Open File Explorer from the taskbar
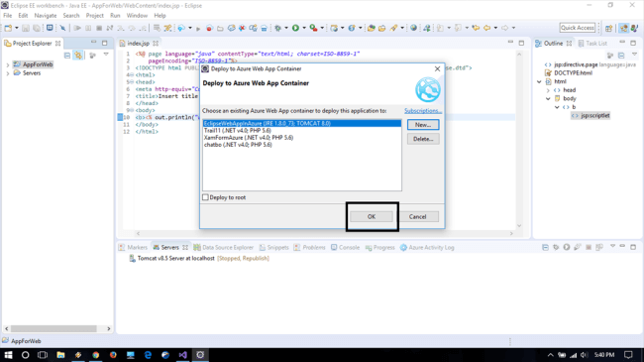The image size is (644, 362). coord(60,355)
